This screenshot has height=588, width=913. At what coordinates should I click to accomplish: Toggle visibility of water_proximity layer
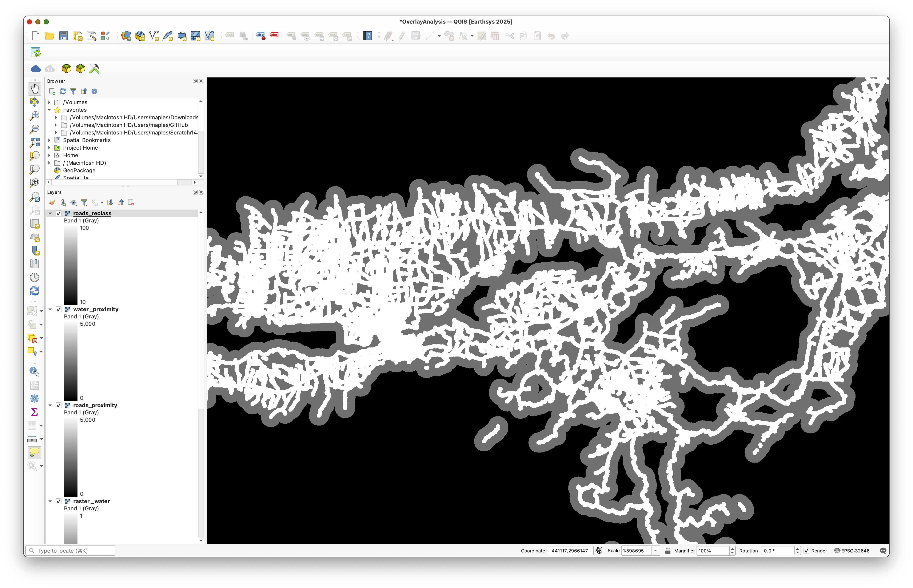tap(59, 309)
